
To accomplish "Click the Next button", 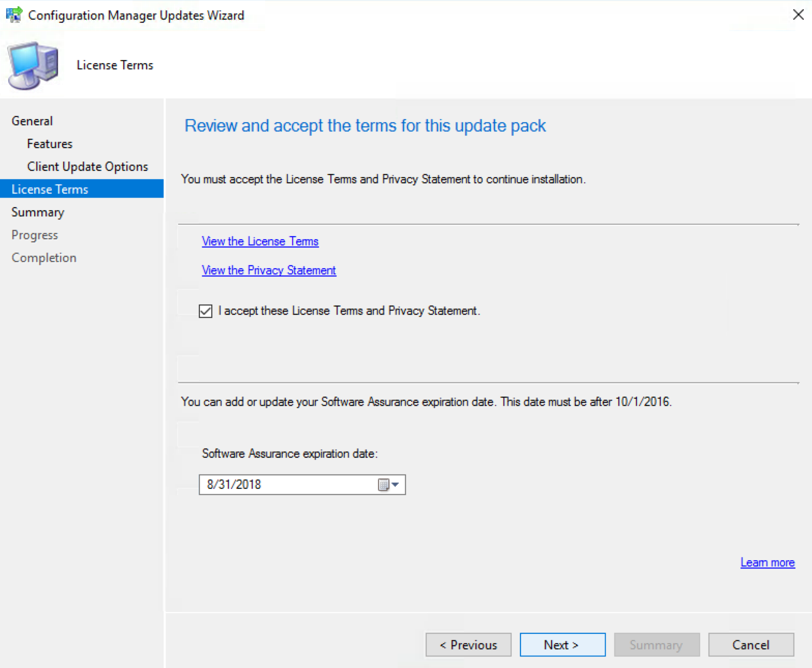I will [563, 645].
